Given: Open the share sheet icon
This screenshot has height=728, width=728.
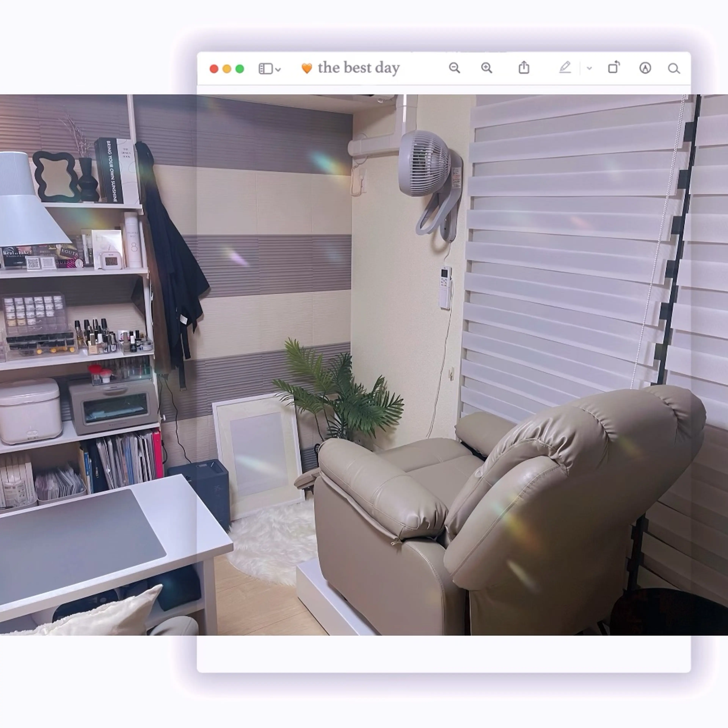Looking at the screenshot, I should point(524,68).
